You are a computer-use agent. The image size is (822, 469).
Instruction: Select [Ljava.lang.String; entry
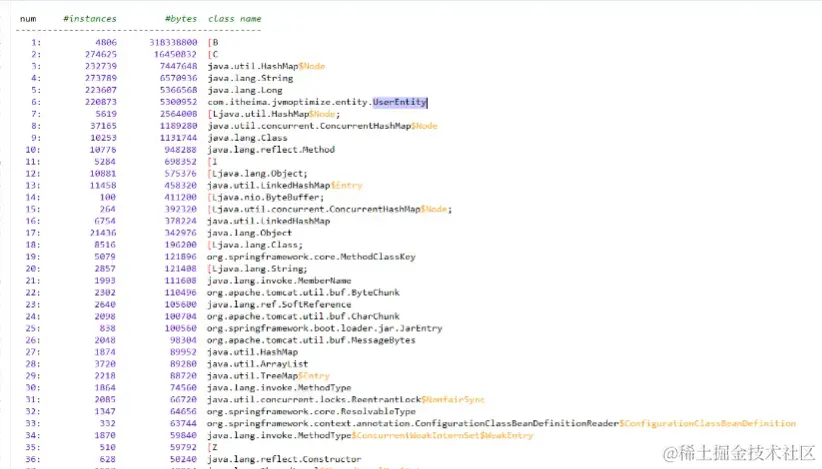tap(257, 269)
